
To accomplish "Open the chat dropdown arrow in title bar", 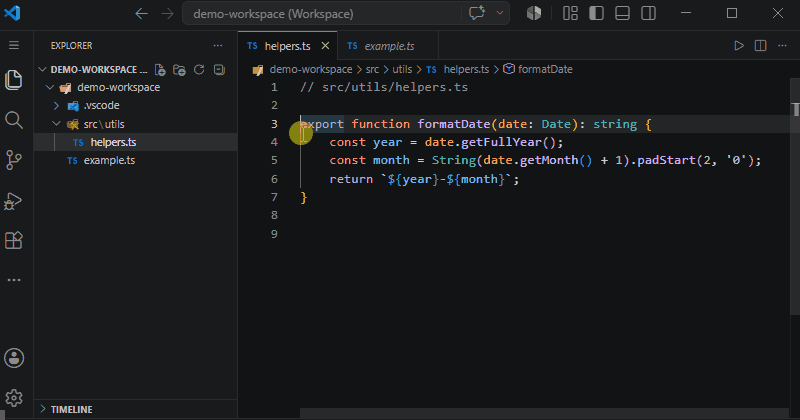I will [x=500, y=13].
